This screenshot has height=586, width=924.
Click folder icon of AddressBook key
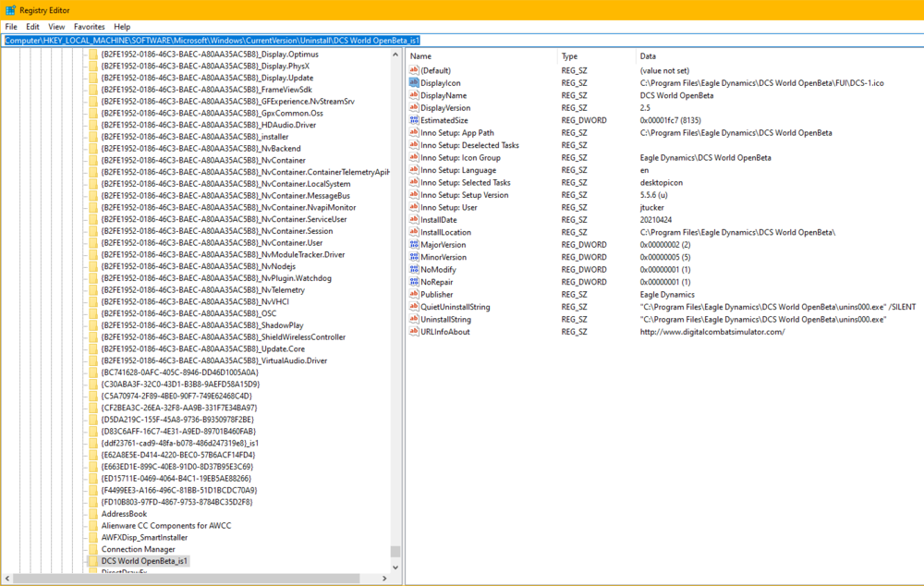pos(93,514)
